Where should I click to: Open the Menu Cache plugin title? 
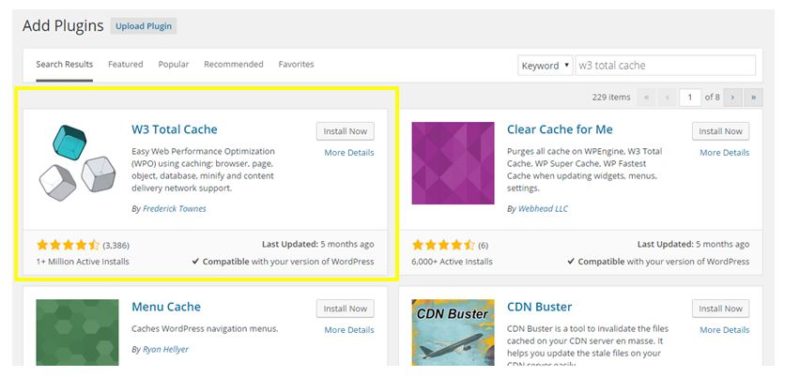pyautogui.click(x=166, y=307)
